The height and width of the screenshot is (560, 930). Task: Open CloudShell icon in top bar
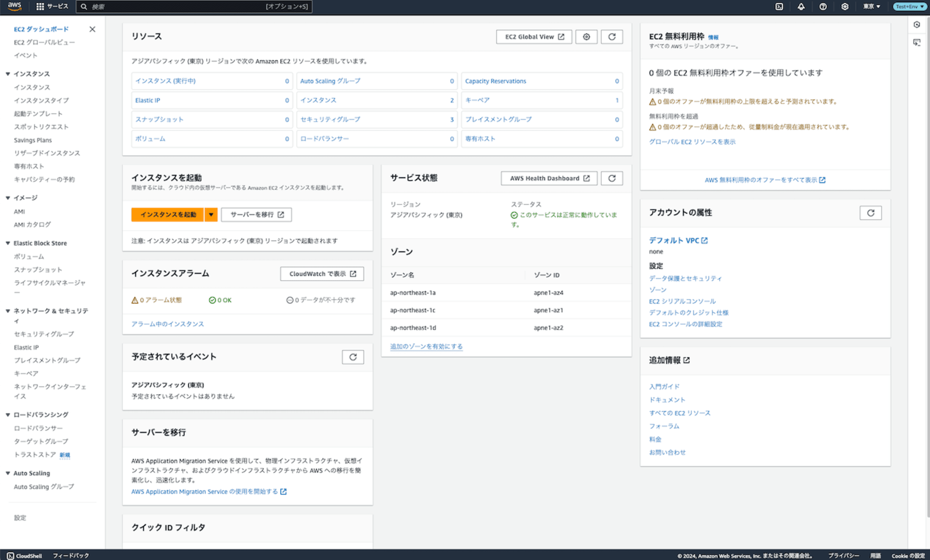(x=779, y=7)
